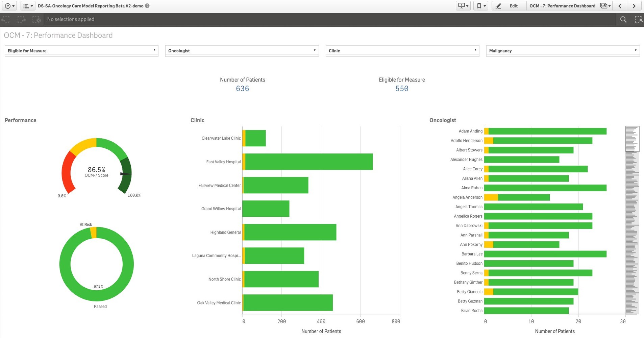Open the app navigation compass menu
644x338 pixels.
pyautogui.click(x=9, y=6)
